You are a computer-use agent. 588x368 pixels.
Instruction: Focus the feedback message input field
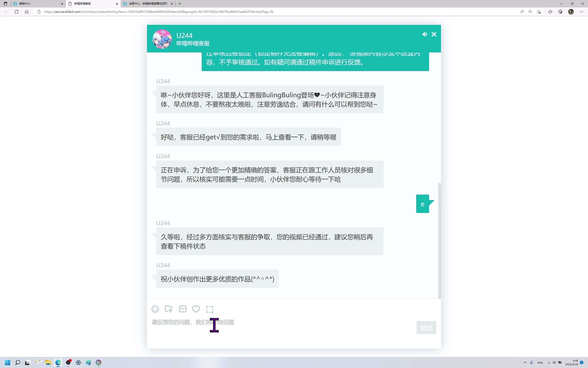click(x=282, y=327)
